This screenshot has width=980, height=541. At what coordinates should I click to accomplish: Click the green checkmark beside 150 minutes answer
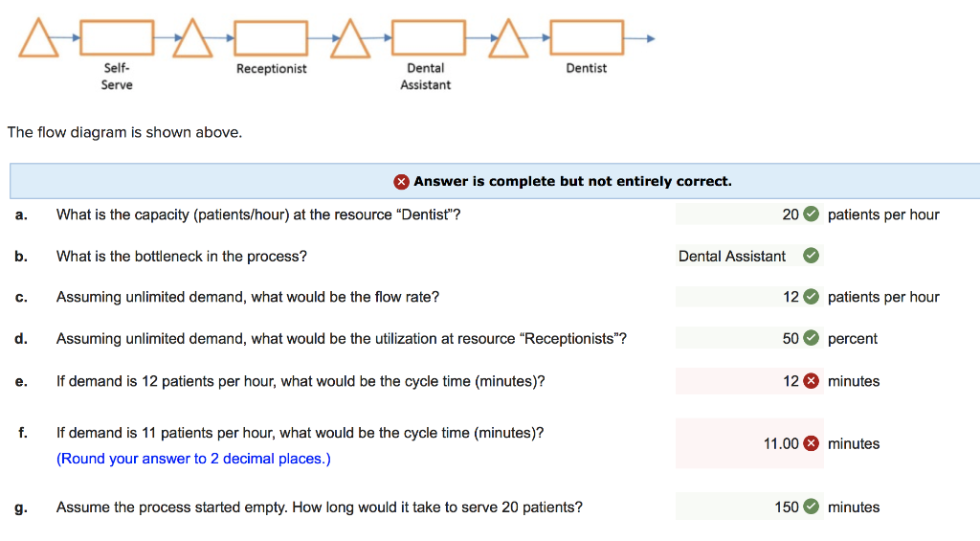pos(811,507)
